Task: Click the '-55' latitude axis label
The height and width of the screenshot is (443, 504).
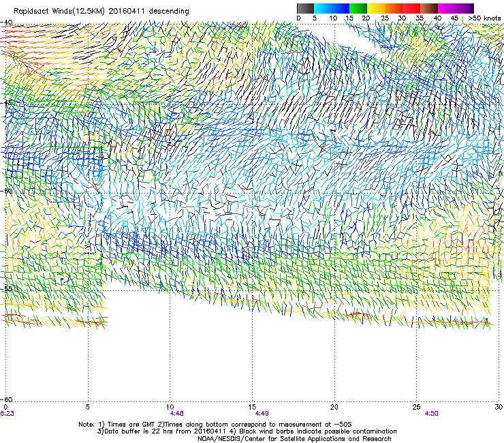Action: (x=6, y=288)
